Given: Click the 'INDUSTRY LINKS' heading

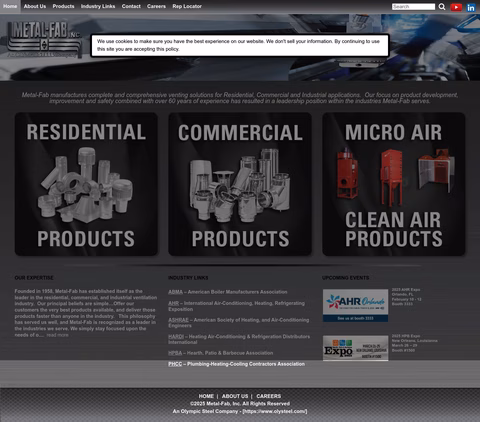Looking at the screenshot, I should pos(188,278).
